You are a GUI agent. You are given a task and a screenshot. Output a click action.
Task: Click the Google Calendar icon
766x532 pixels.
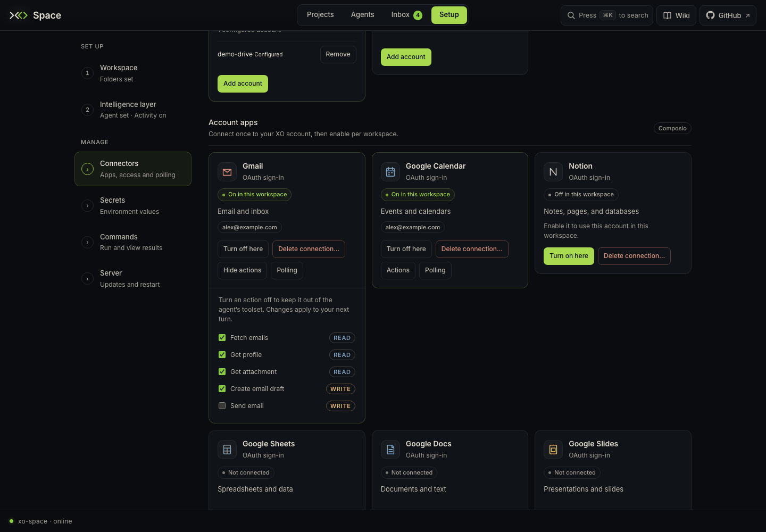390,172
